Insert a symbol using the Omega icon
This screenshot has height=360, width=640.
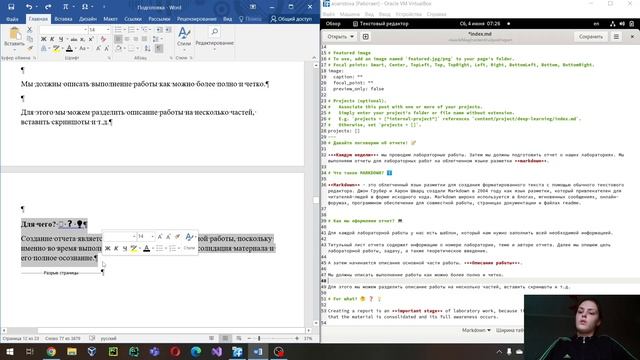[84, 7]
